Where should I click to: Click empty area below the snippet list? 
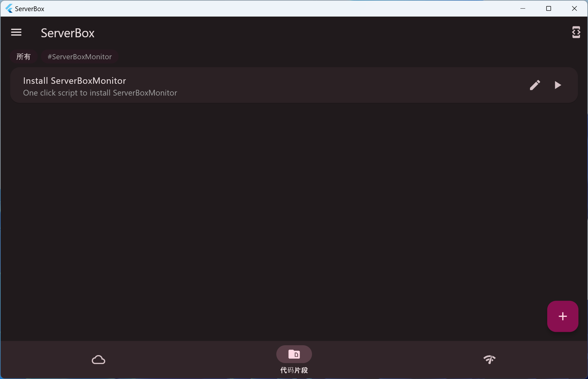(x=287, y=207)
